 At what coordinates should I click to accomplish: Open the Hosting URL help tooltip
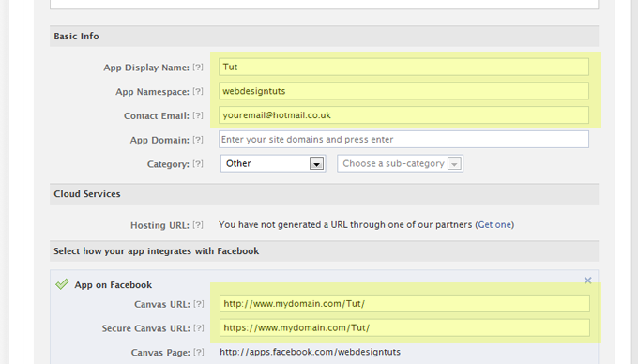[x=198, y=225]
